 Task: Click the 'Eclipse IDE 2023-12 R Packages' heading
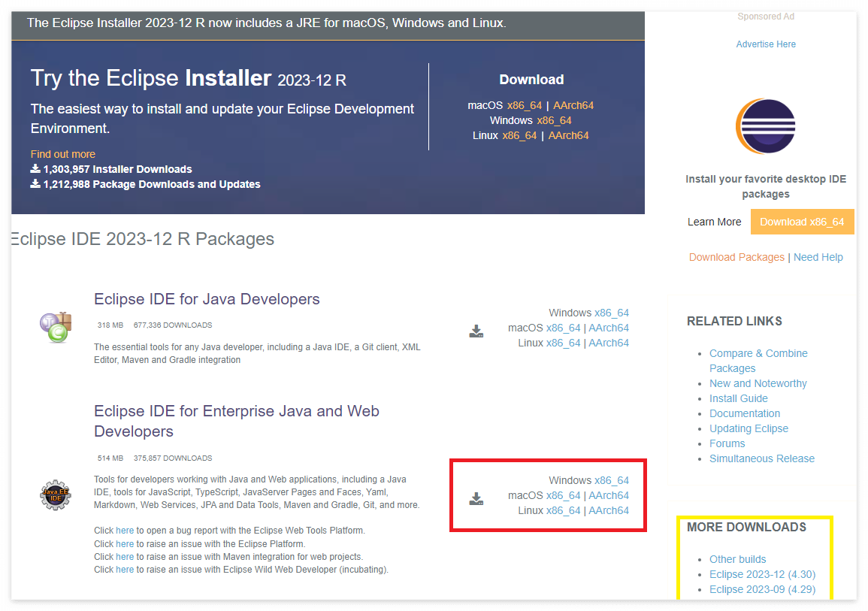tap(143, 239)
